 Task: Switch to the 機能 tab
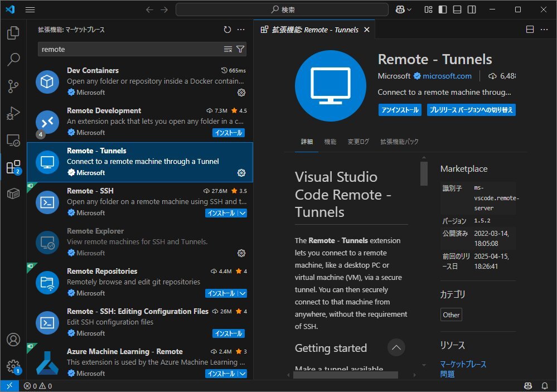click(330, 142)
